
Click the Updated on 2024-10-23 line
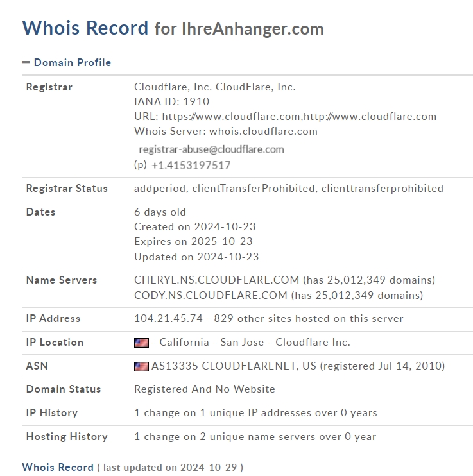[196, 257]
